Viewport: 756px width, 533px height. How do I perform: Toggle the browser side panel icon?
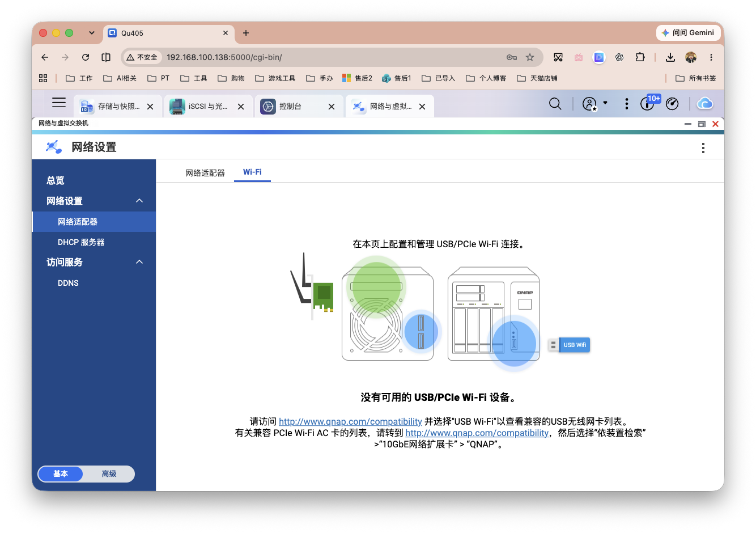pos(106,57)
